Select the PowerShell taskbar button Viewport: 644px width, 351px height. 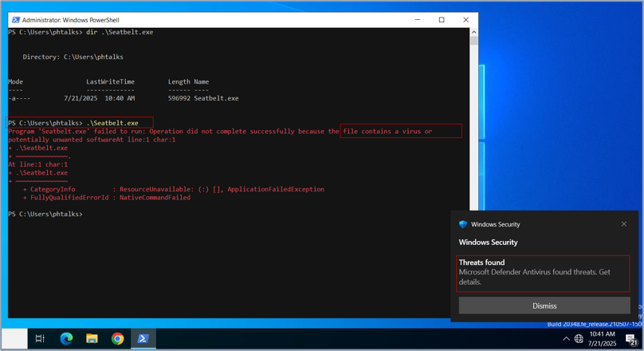[x=143, y=339]
